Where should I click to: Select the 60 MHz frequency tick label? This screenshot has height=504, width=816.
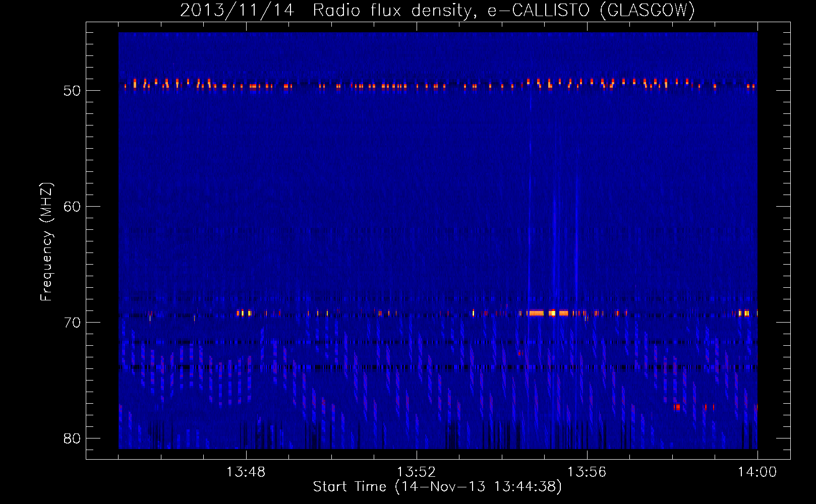point(73,207)
